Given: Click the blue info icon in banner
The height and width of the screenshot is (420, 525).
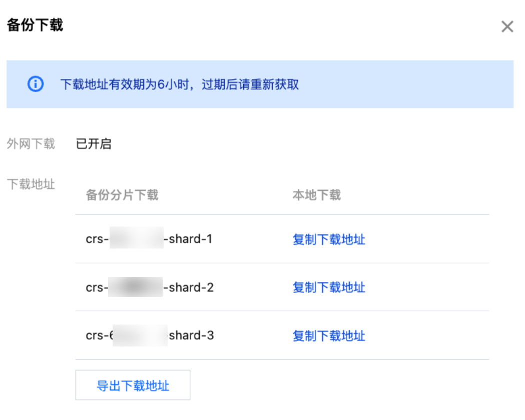Looking at the screenshot, I should tap(35, 84).
